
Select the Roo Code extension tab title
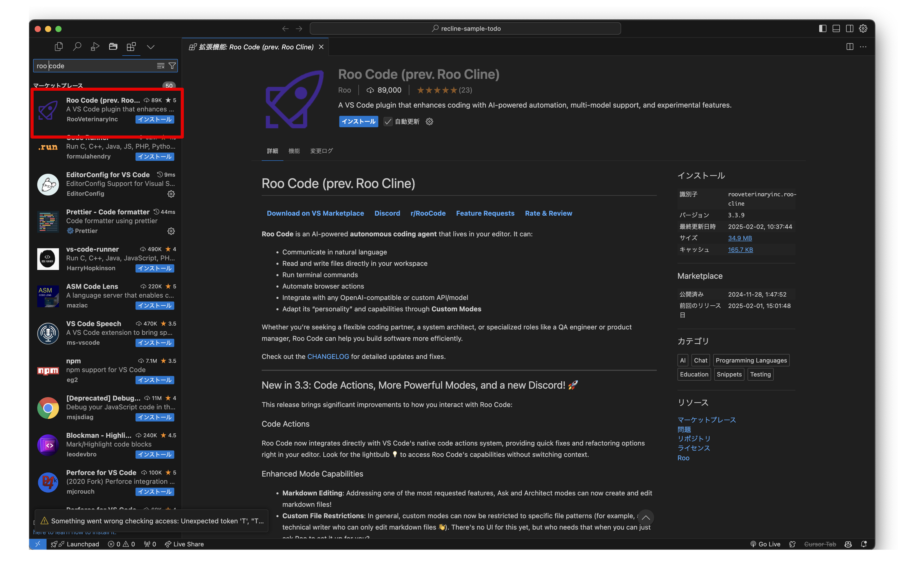[x=256, y=47]
